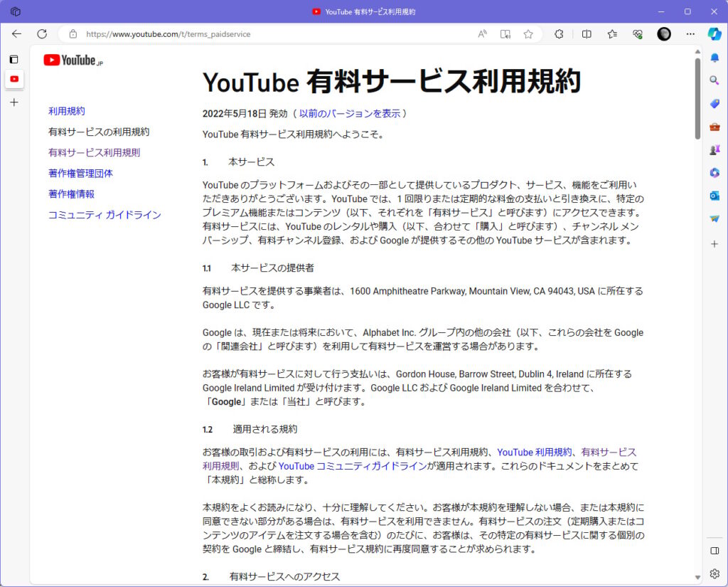This screenshot has width=728, height=587.
Task: Open the YouTube 利用規約 inline link
Action: (535, 453)
